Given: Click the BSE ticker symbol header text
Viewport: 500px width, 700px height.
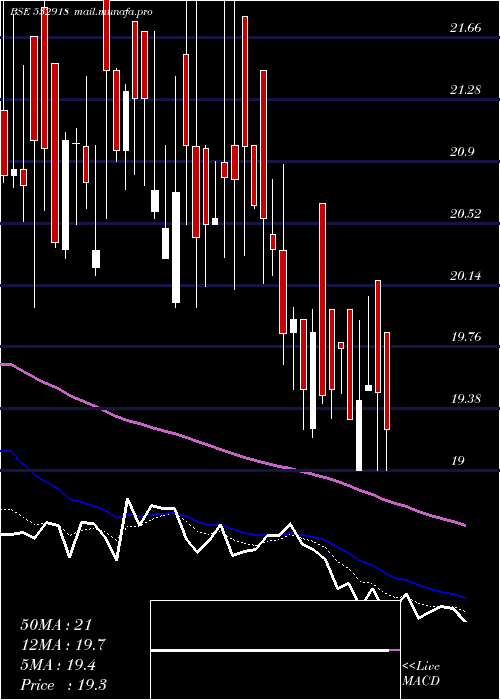Looking at the screenshot, I should 39,12.
